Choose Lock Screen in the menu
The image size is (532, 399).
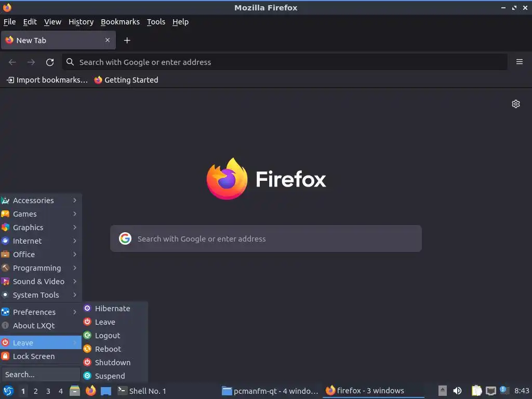41,356
